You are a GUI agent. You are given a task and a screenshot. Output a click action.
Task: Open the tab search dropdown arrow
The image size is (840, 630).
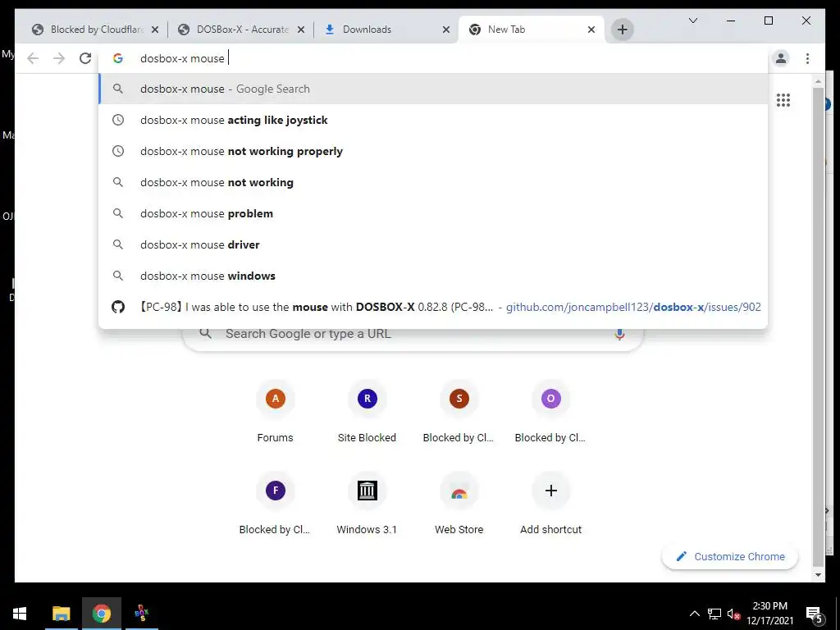point(692,21)
